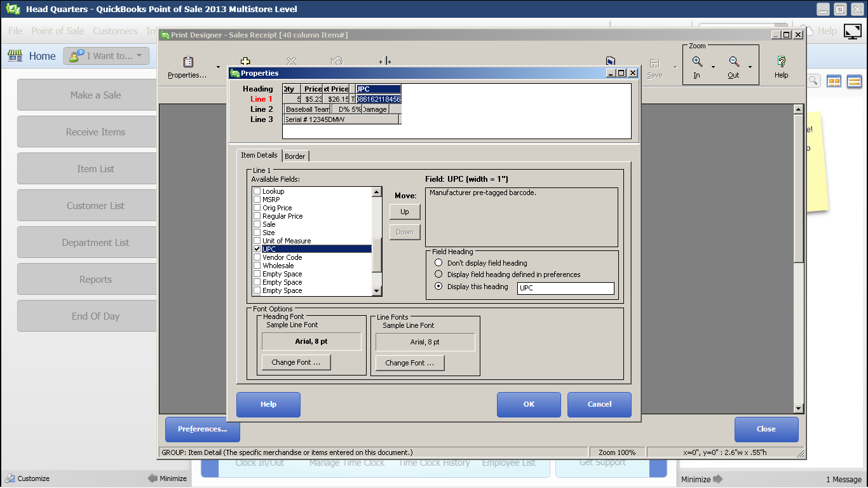Viewport: 868px width, 488px height.
Task: Click the right Minimize arrow
Action: 718,478
